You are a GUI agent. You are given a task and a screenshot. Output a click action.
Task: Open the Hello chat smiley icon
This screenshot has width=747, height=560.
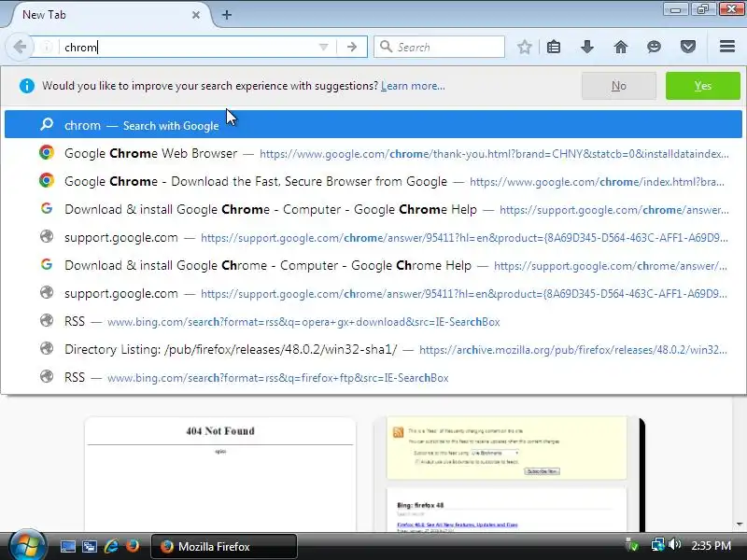point(655,47)
